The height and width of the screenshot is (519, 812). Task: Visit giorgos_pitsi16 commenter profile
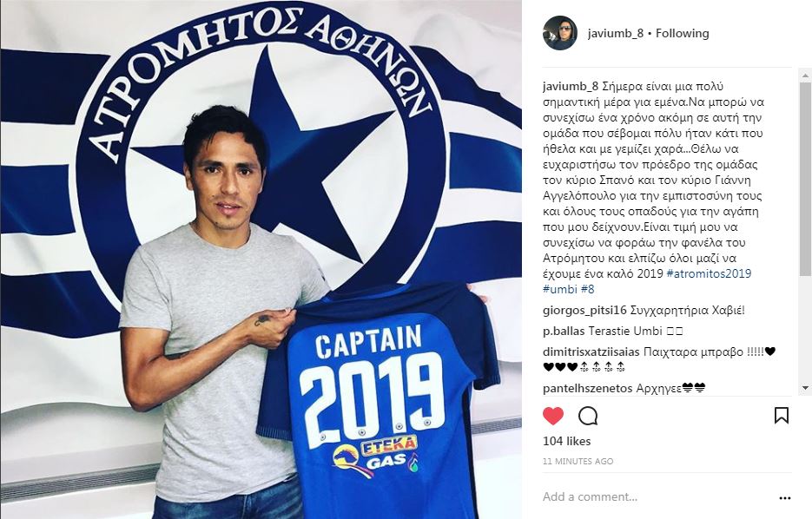584,311
